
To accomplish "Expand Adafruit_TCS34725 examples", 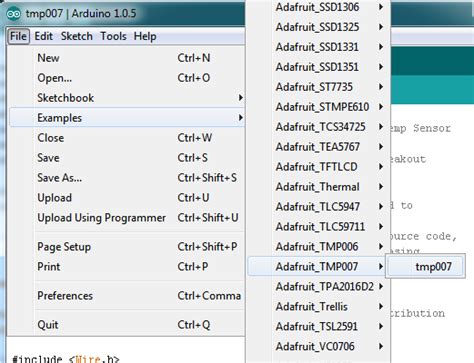I will pyautogui.click(x=318, y=127).
